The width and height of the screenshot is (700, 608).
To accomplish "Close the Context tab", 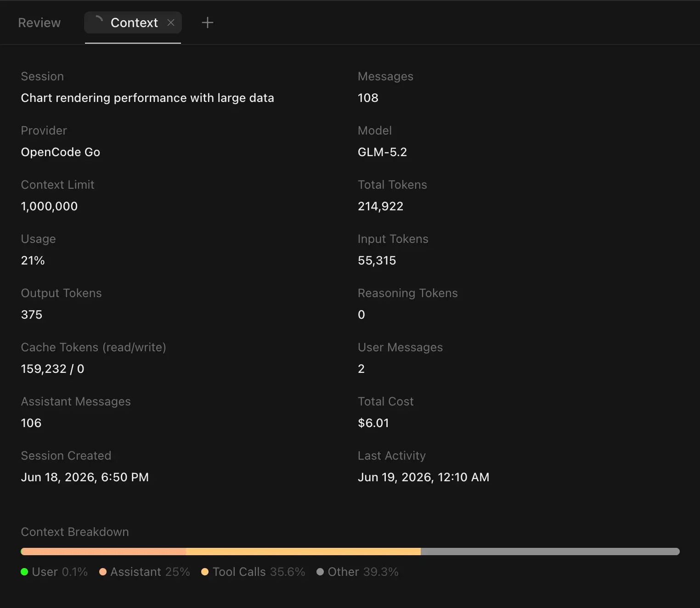I will point(171,23).
